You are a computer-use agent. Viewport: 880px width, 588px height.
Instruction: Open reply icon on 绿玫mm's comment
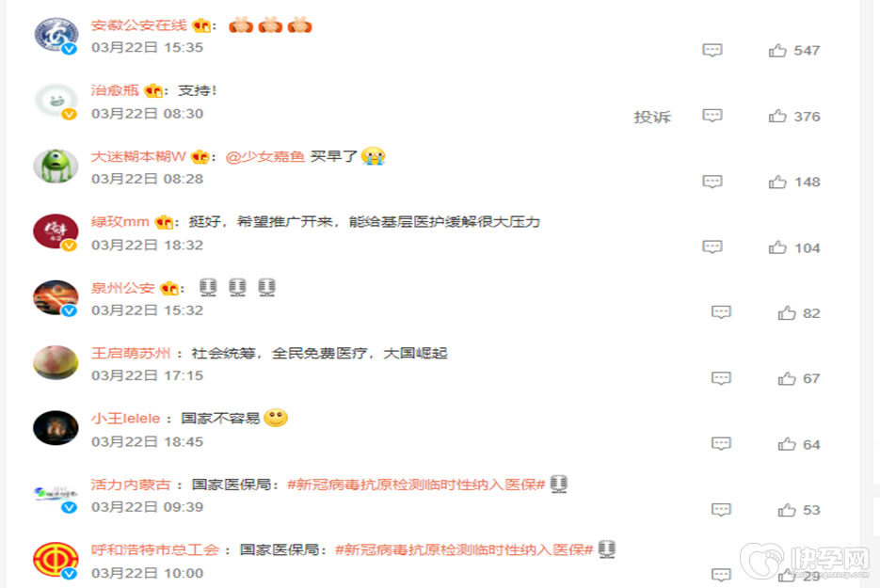click(x=712, y=247)
